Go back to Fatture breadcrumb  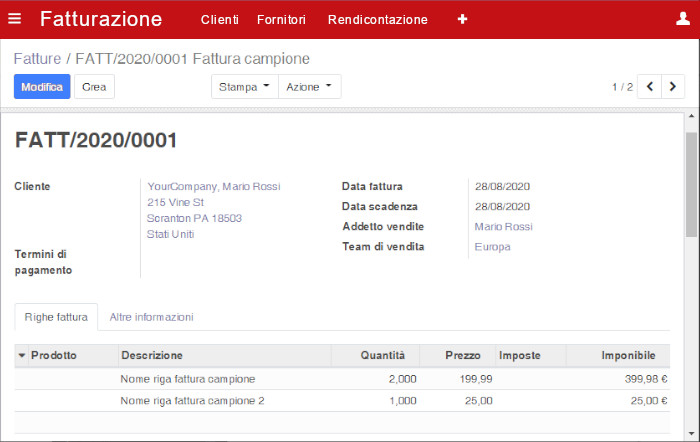pos(38,58)
